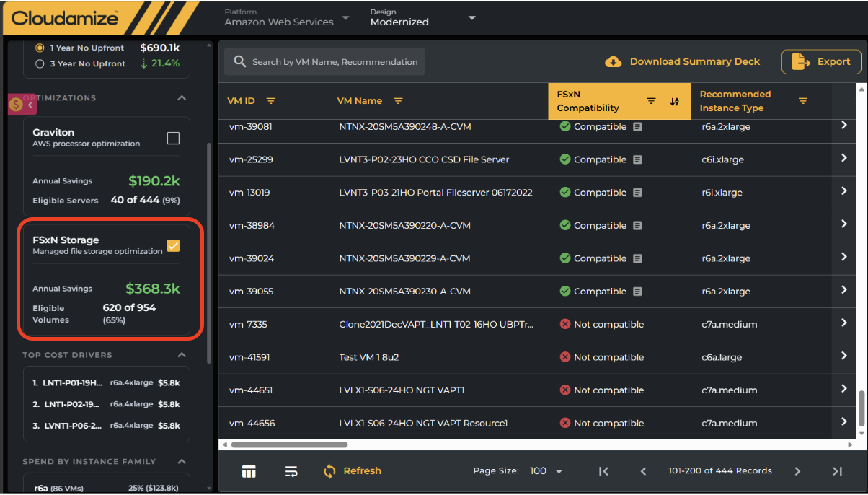Select 3 Year No Upfront pricing
The image size is (868, 495).
tap(40, 63)
